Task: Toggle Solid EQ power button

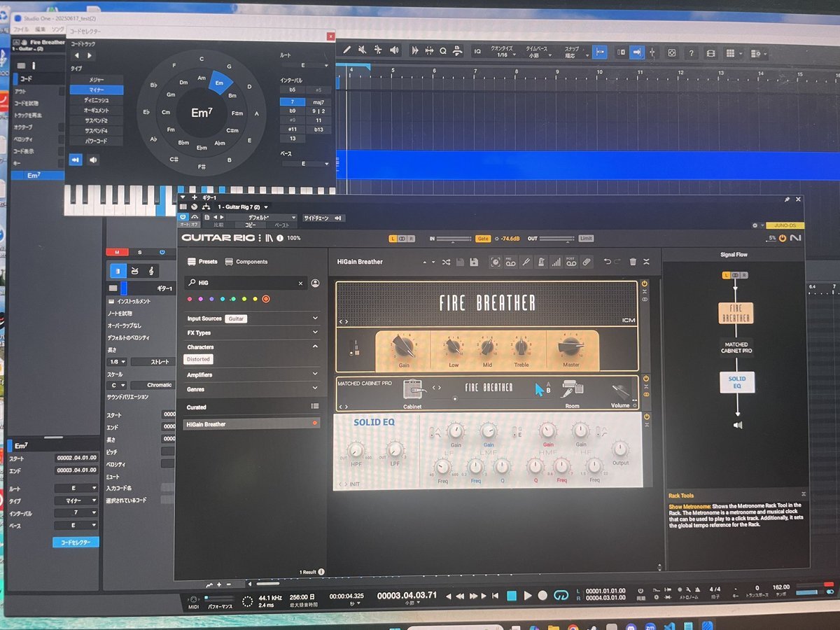Action: (646, 417)
